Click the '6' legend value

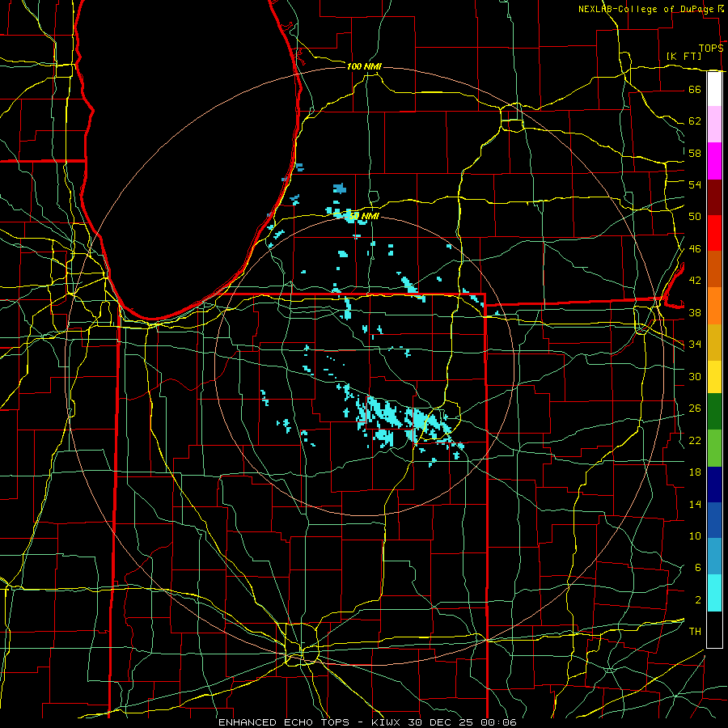pyautogui.click(x=698, y=568)
